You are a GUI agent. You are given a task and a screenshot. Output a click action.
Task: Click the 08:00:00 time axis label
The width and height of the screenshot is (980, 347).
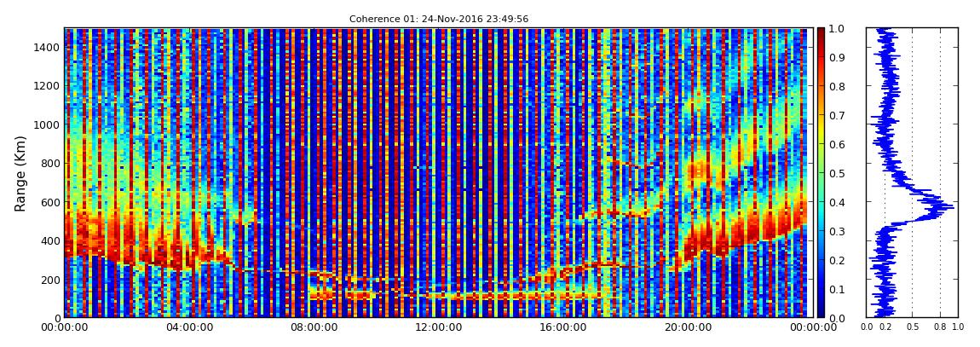point(312,327)
